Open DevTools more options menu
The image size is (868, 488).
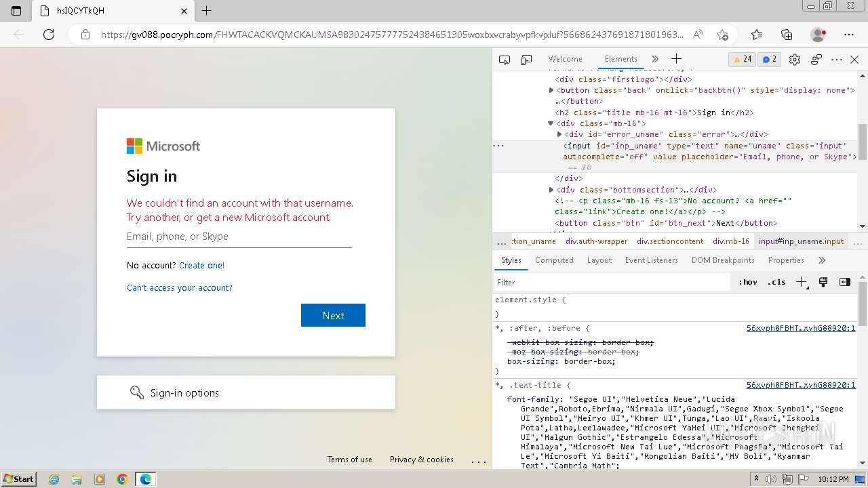pyautogui.click(x=837, y=60)
